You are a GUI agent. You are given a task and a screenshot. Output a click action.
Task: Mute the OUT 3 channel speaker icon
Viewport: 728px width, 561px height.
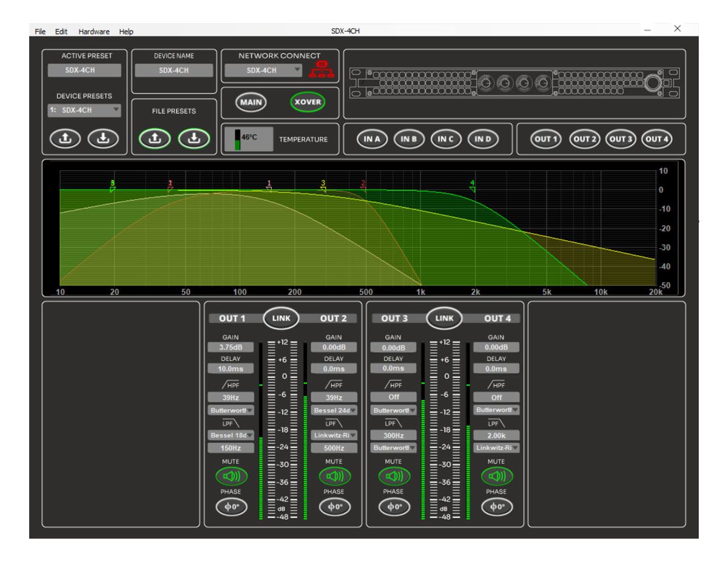click(x=393, y=476)
